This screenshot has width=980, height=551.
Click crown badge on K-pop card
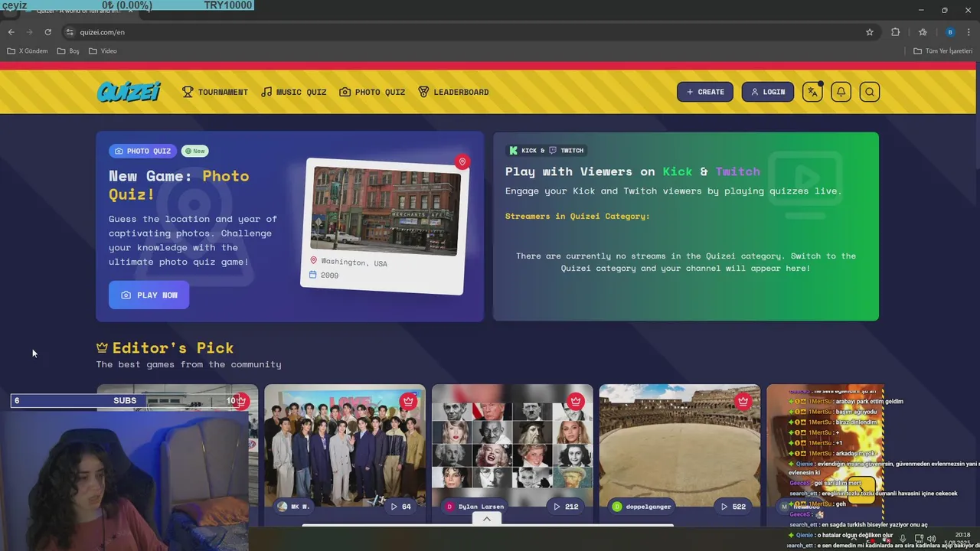click(x=408, y=401)
